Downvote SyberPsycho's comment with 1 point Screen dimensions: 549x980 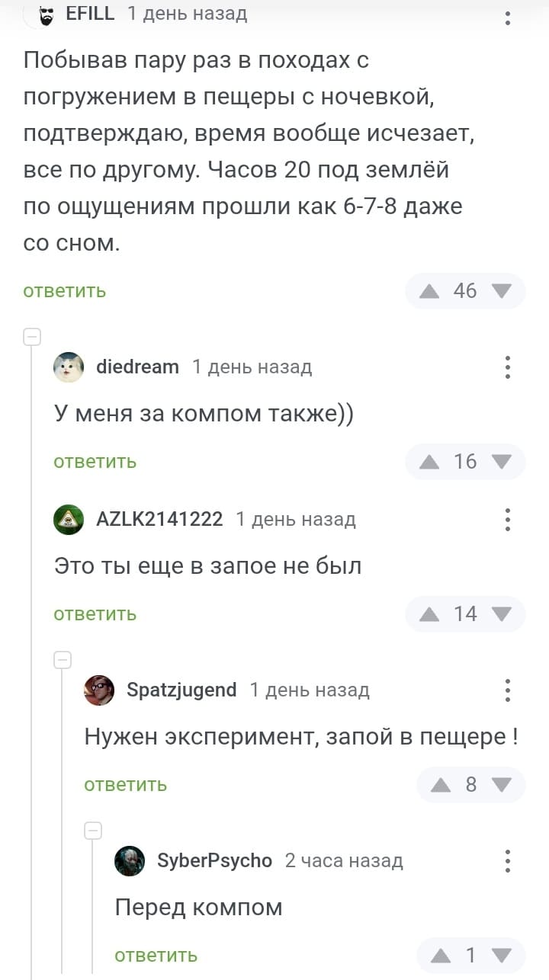click(502, 956)
